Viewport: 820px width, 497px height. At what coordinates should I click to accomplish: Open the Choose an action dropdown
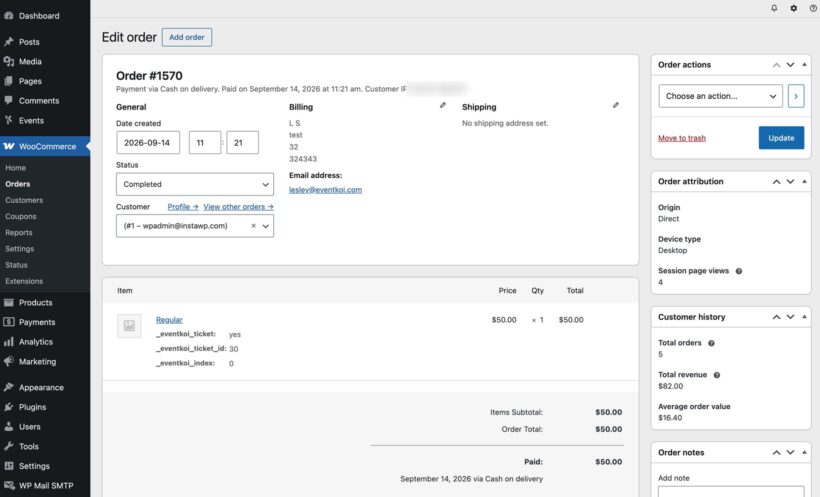pyautogui.click(x=720, y=96)
